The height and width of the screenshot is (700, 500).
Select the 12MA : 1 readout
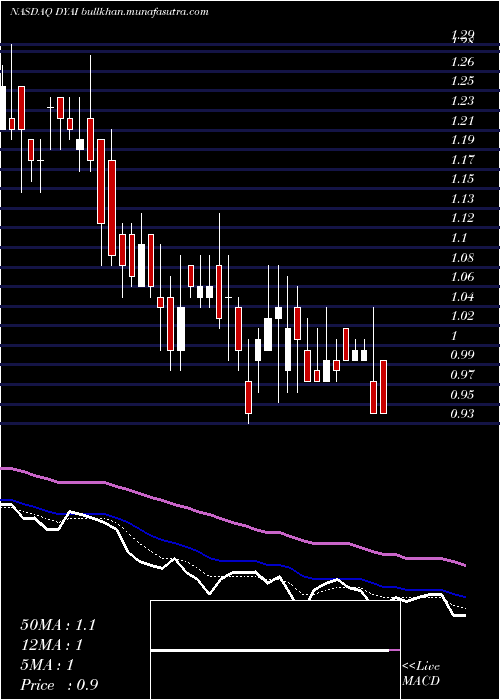pos(52,645)
